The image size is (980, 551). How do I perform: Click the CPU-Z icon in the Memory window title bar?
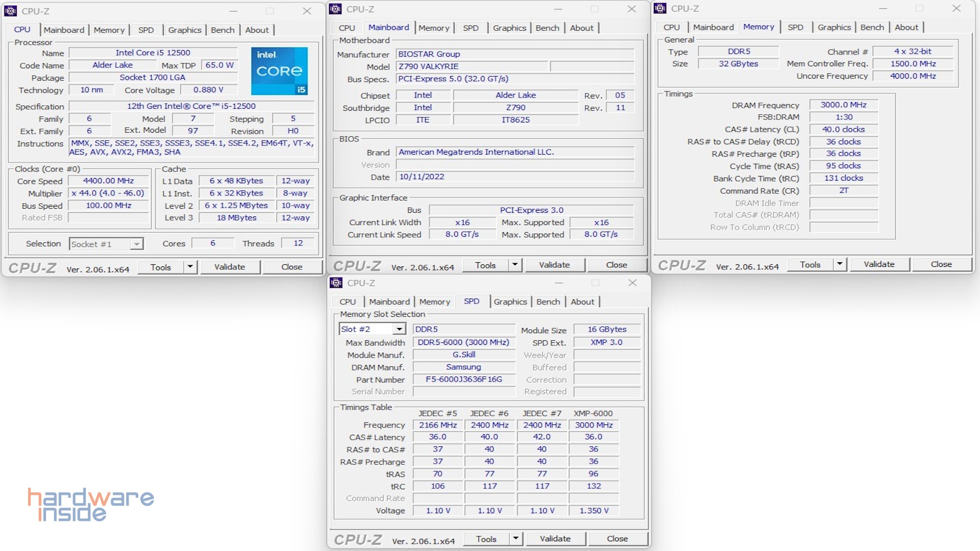(x=660, y=8)
